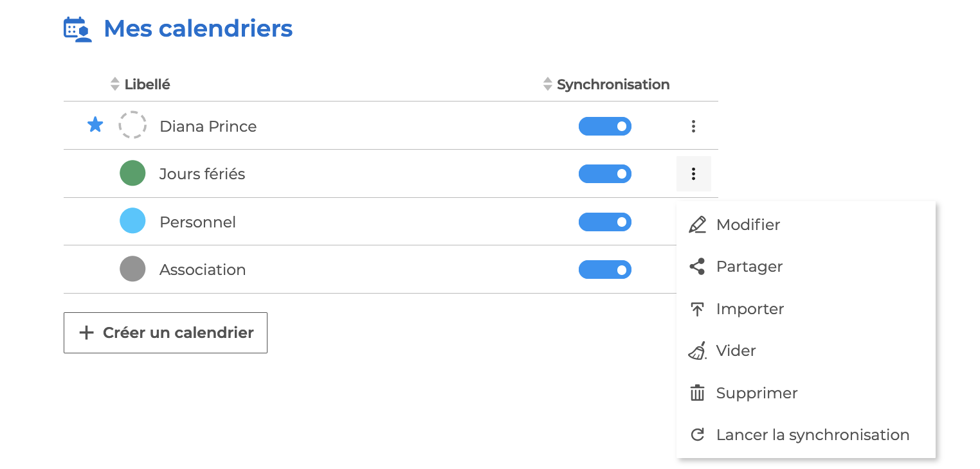
Task: Choose Lancer la synchronisation menu entry
Action: pyautogui.click(x=812, y=435)
